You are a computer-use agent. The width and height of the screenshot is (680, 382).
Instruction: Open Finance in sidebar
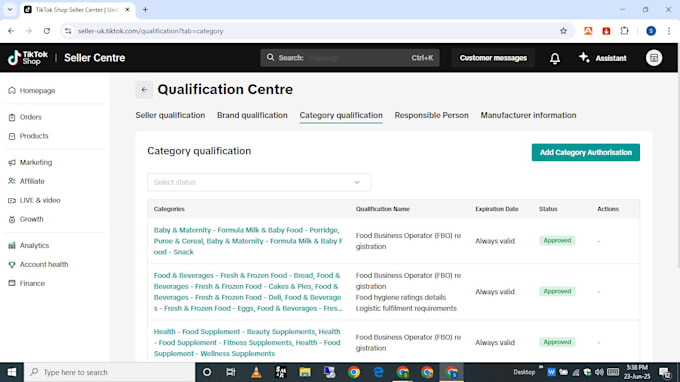point(32,284)
